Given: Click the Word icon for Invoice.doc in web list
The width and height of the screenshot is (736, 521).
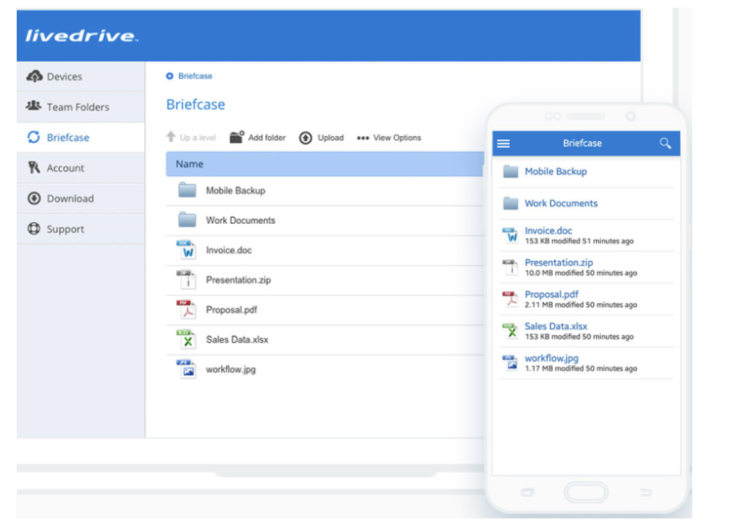Looking at the screenshot, I should pyautogui.click(x=186, y=250).
